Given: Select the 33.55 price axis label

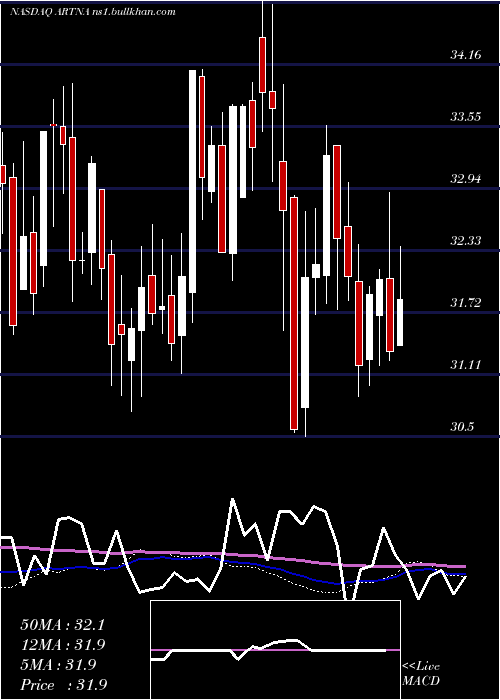Looking at the screenshot, I should pos(466,117).
